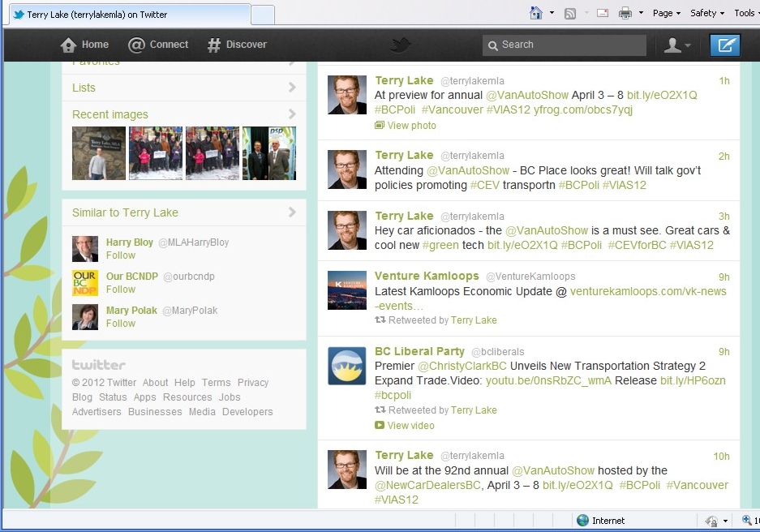Click the Read mail icon in command bar
The height and width of the screenshot is (532, 760).
point(603,13)
